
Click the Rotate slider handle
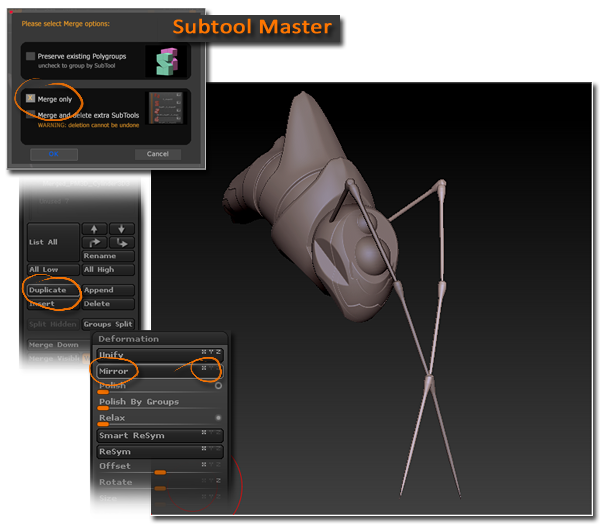[160, 488]
